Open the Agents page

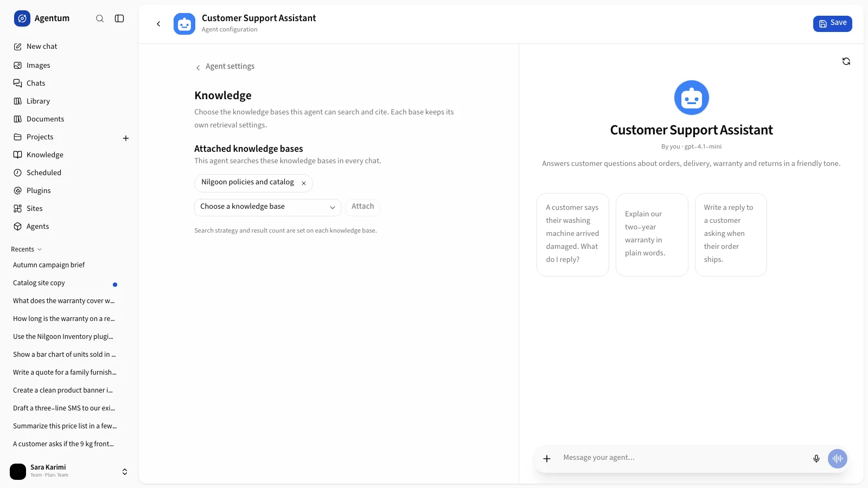[x=69, y=226]
